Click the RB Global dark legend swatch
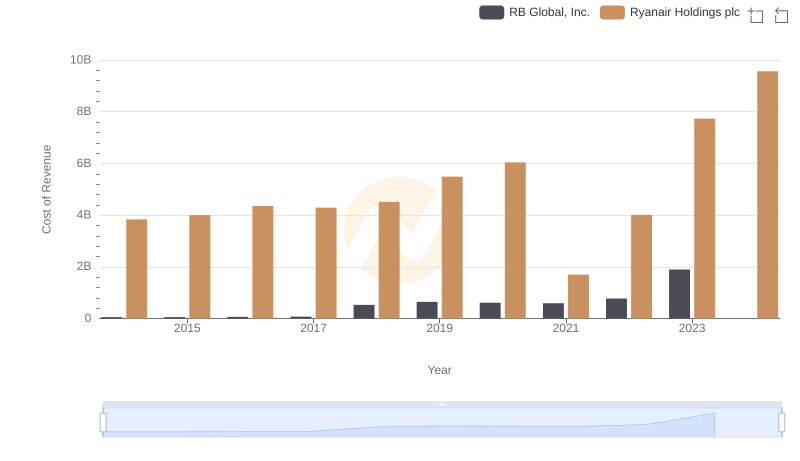 click(x=491, y=12)
